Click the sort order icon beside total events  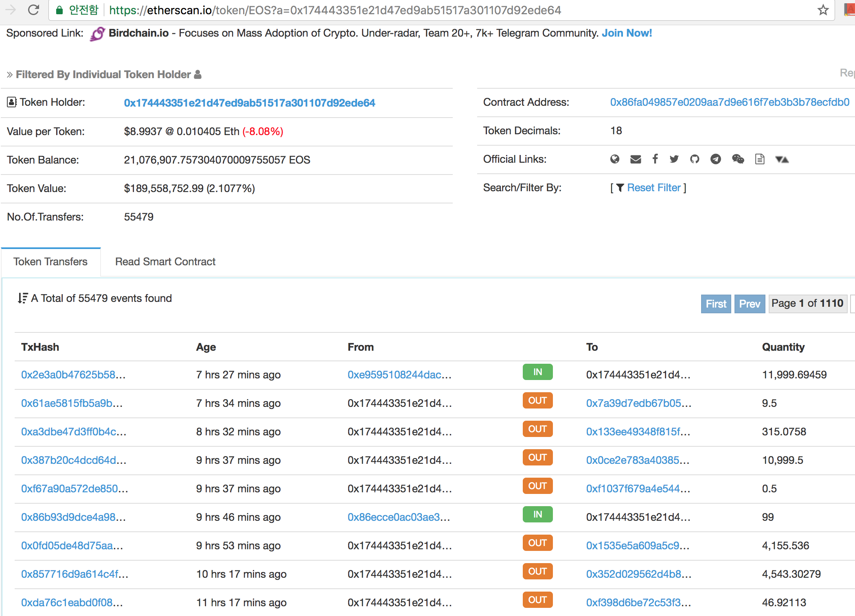[22, 298]
